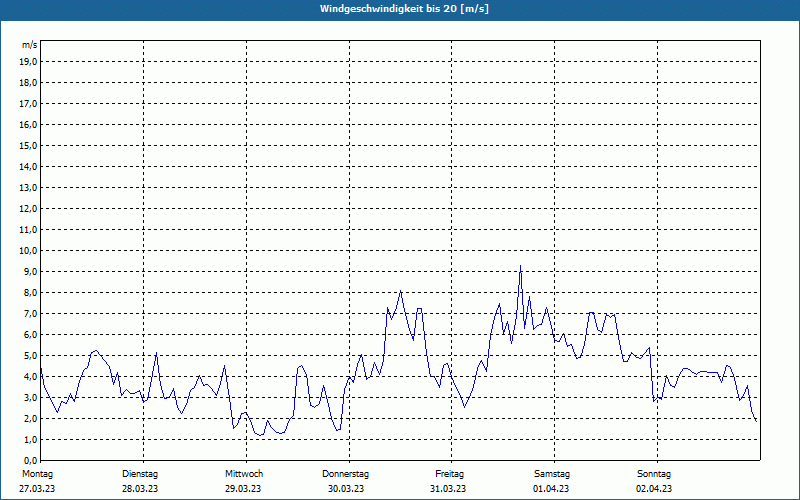Click the 'm/s' axis unit label
This screenshot has width=800, height=500.
click(29, 45)
